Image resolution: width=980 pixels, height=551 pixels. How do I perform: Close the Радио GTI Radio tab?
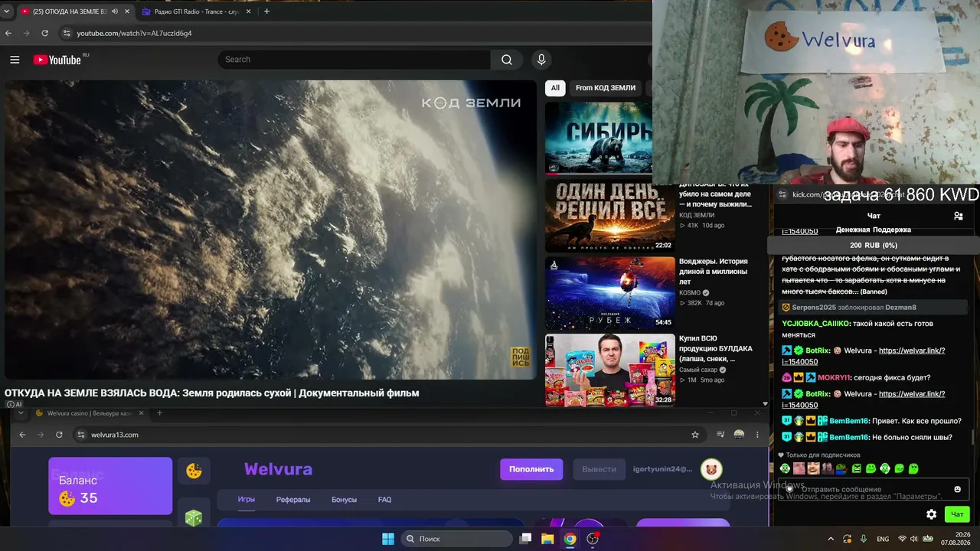248,11
